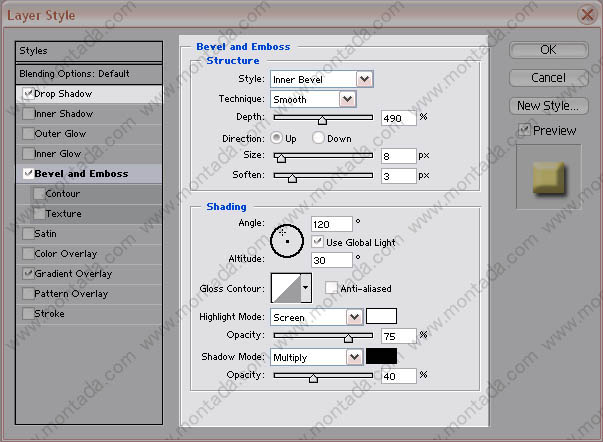The width and height of the screenshot is (603, 442).
Task: Enable the Inner Shadow checkbox
Action: 28,114
